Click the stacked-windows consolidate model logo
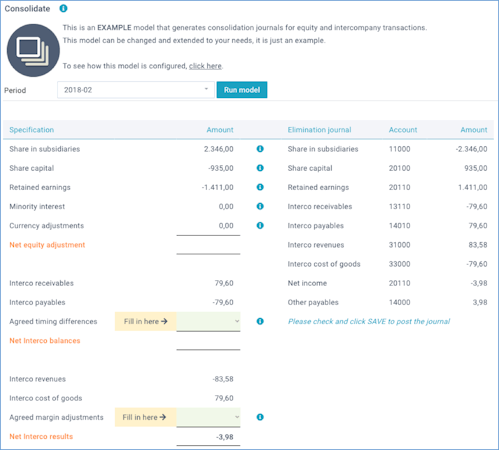Viewport: 499px width, 450px height. pyautogui.click(x=33, y=50)
